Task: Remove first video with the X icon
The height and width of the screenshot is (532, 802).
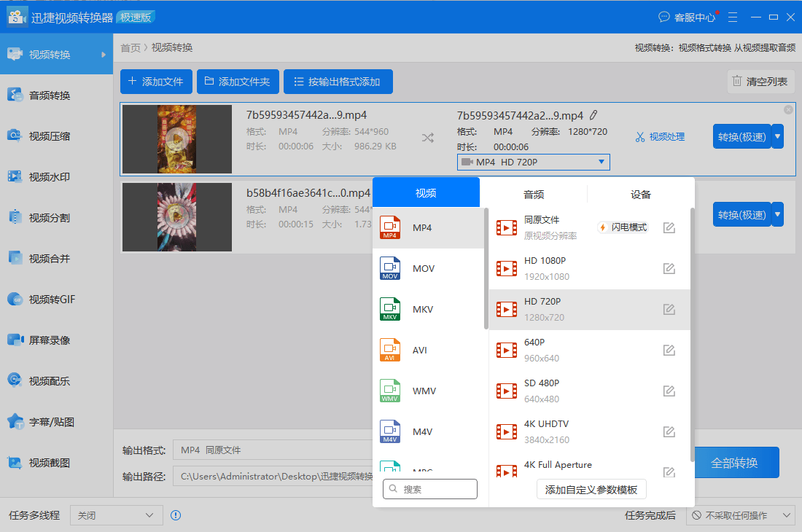Action: [788, 109]
